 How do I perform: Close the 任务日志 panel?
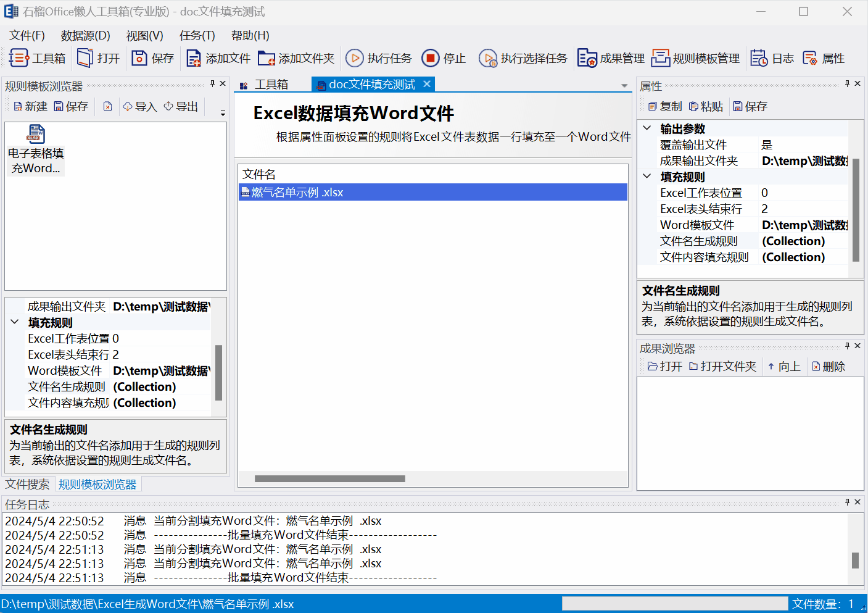pos(858,502)
